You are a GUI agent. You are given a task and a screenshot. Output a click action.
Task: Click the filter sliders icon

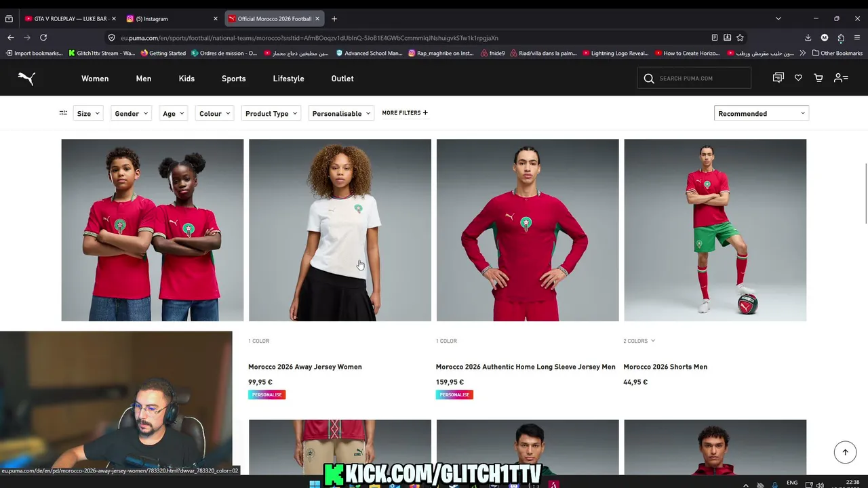63,113
